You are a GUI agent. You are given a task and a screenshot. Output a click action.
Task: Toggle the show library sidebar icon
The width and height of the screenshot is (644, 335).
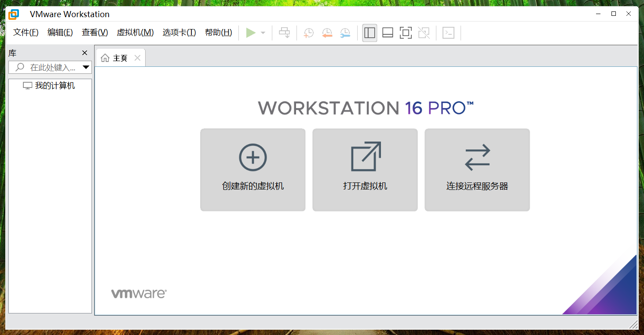tap(370, 33)
